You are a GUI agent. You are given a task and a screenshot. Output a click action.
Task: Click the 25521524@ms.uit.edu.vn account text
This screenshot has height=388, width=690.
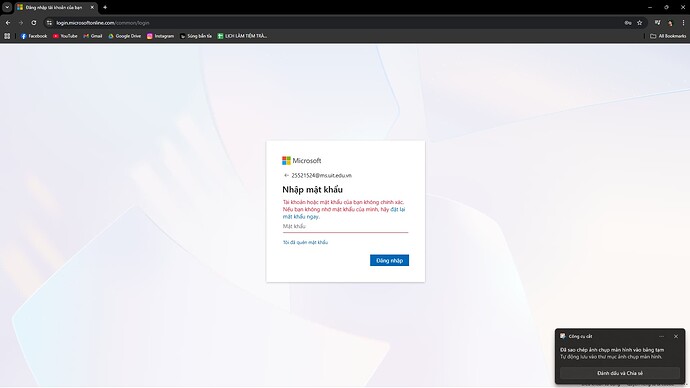pyautogui.click(x=321, y=175)
